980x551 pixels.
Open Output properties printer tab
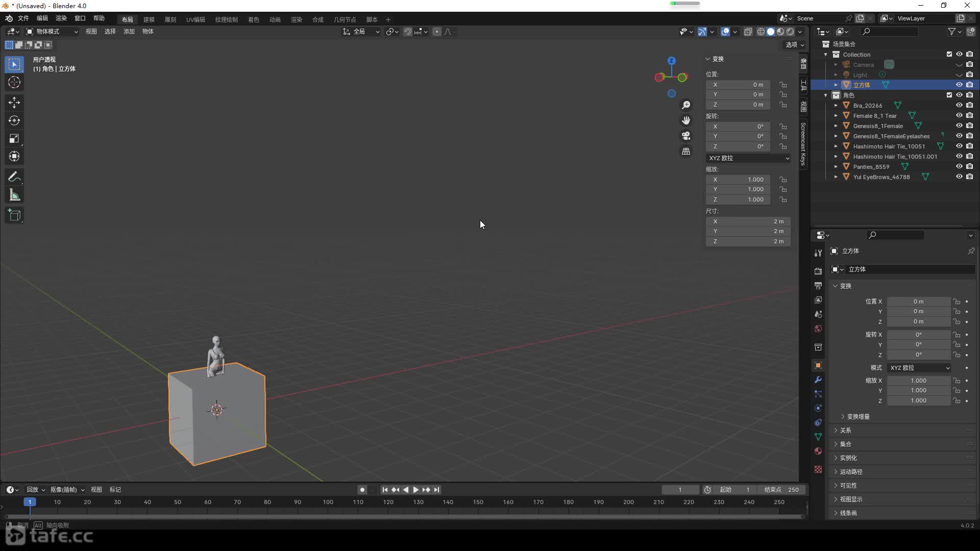tap(818, 285)
